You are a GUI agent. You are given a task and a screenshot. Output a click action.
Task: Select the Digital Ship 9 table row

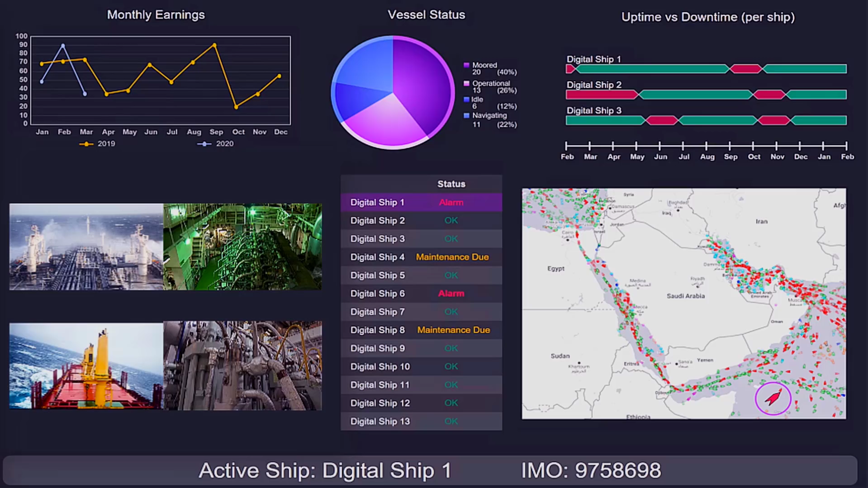[x=421, y=348]
